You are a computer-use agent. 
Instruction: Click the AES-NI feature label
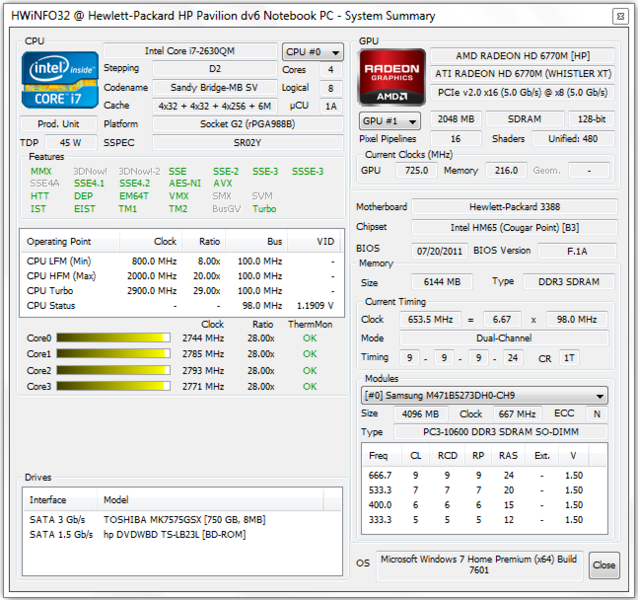[185, 183]
